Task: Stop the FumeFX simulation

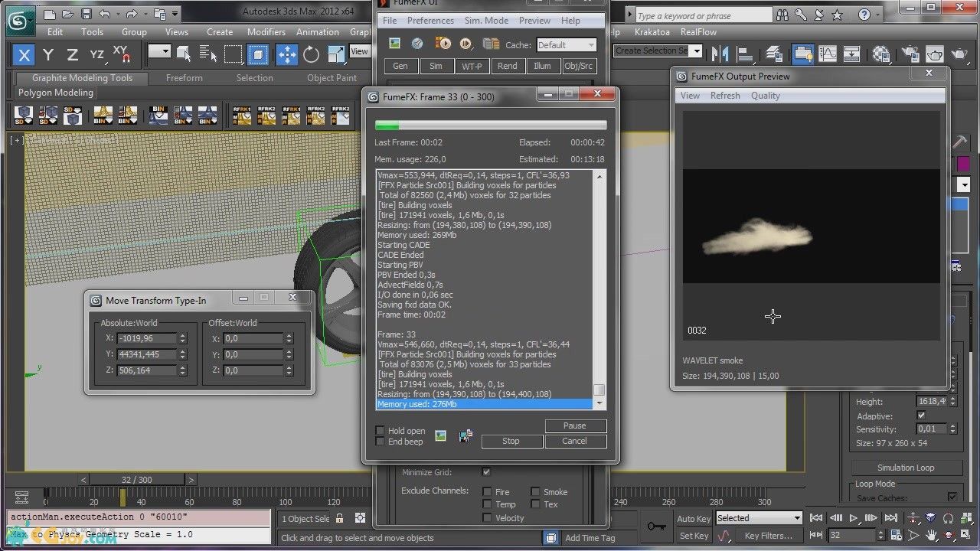Action: point(511,441)
